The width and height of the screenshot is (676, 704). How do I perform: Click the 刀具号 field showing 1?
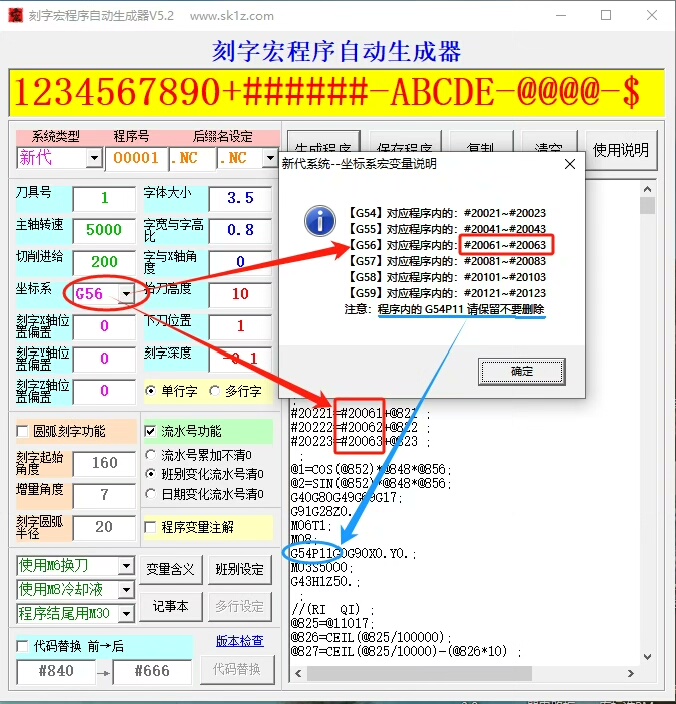[104, 198]
